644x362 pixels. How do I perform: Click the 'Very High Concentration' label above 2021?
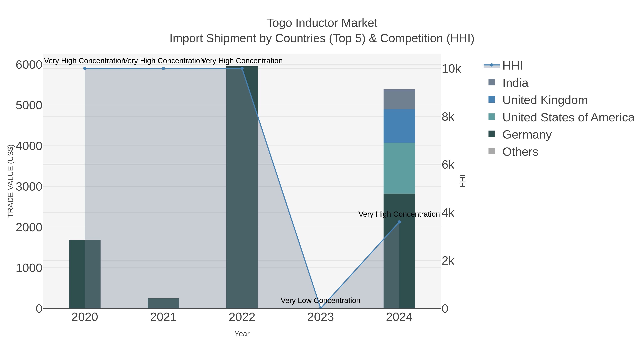tap(163, 61)
